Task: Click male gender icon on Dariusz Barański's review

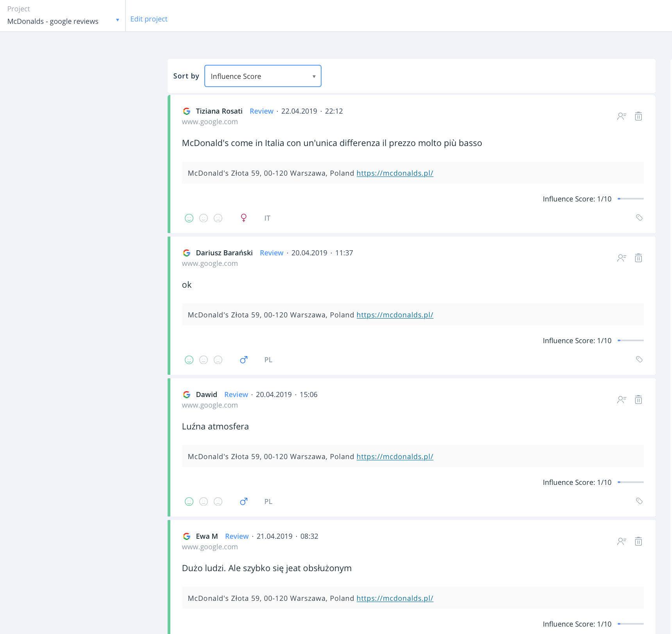Action: coord(244,360)
